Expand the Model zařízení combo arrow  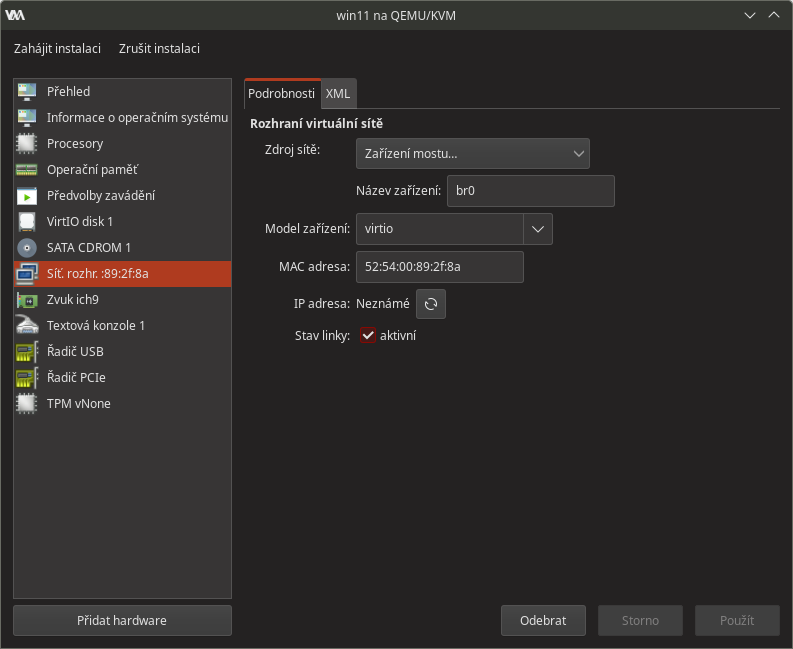(538, 229)
